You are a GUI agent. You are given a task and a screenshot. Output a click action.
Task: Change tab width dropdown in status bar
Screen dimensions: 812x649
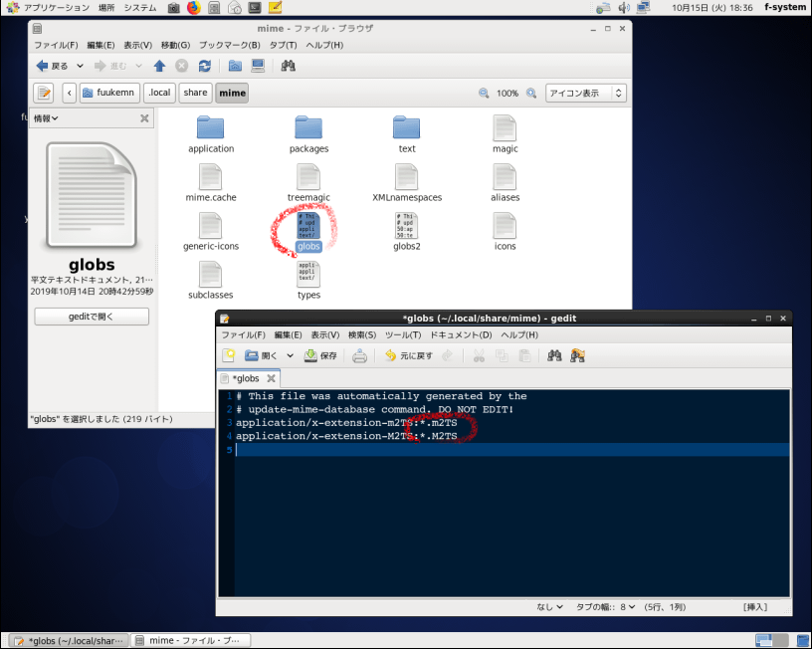tap(605, 607)
